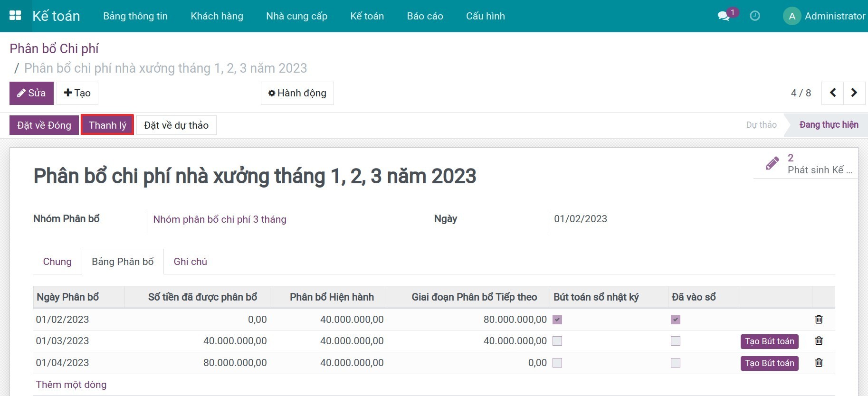This screenshot has width=868, height=396.
Task: Expand the Báo cáo menu
Action: (x=425, y=16)
